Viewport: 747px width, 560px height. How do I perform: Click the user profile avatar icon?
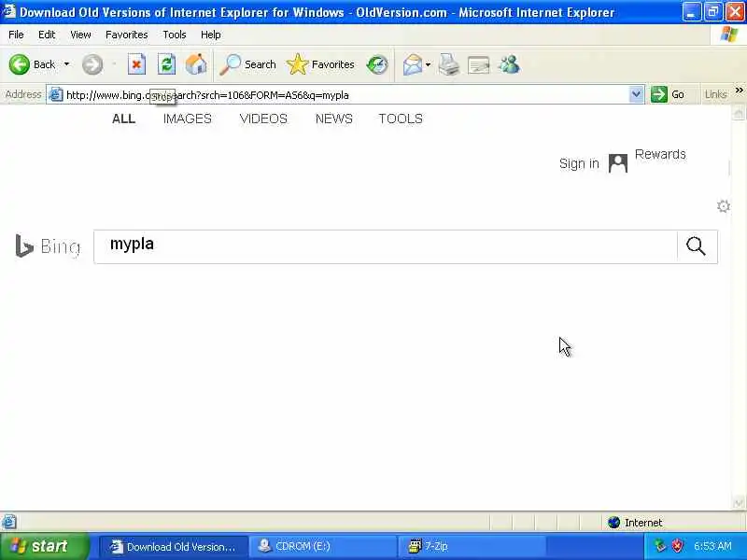[x=618, y=163]
